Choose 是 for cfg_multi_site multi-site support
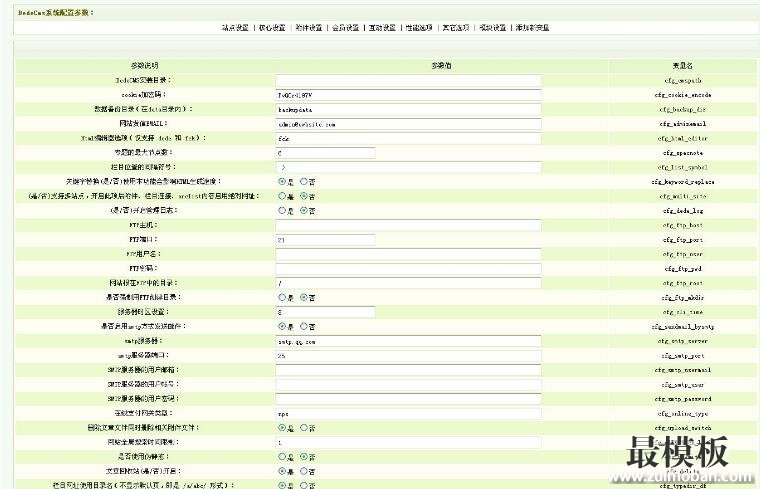The image size is (760, 489). pyautogui.click(x=282, y=196)
